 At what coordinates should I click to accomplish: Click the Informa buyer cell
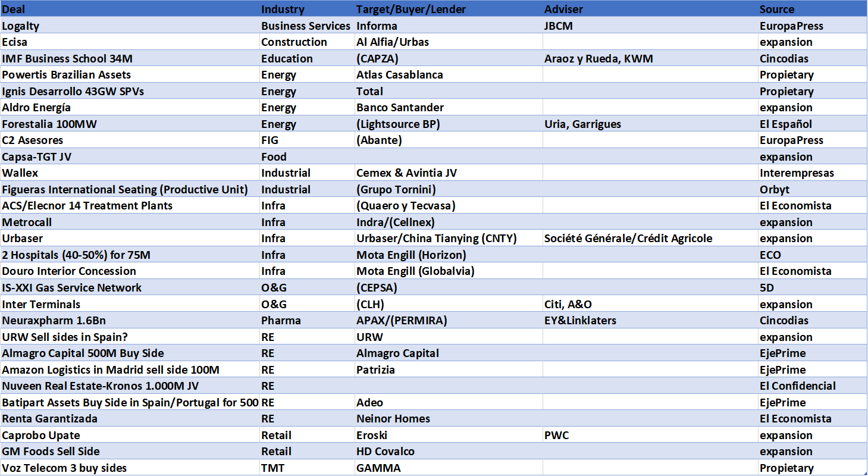click(x=449, y=26)
